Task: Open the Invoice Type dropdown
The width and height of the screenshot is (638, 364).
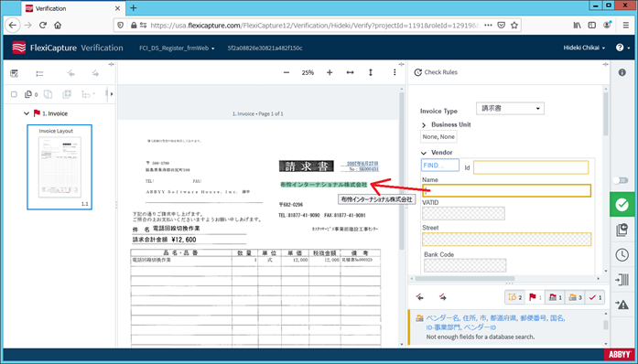Action: (510, 109)
